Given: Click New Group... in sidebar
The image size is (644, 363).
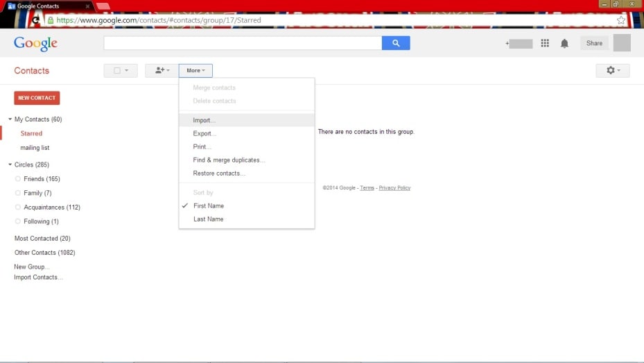Looking at the screenshot, I should coord(32,267).
